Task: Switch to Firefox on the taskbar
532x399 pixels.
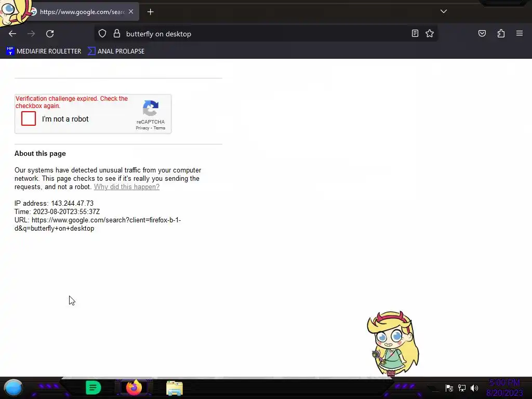Action: (134, 388)
